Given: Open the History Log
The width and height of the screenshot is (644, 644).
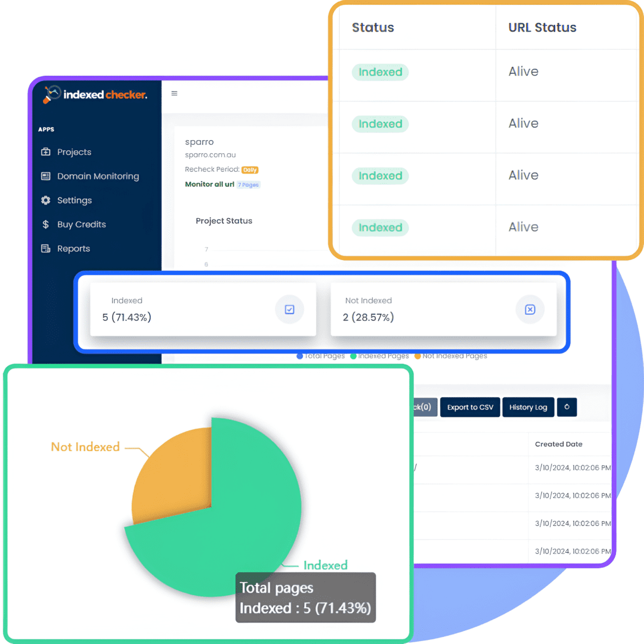Looking at the screenshot, I should point(528,407).
